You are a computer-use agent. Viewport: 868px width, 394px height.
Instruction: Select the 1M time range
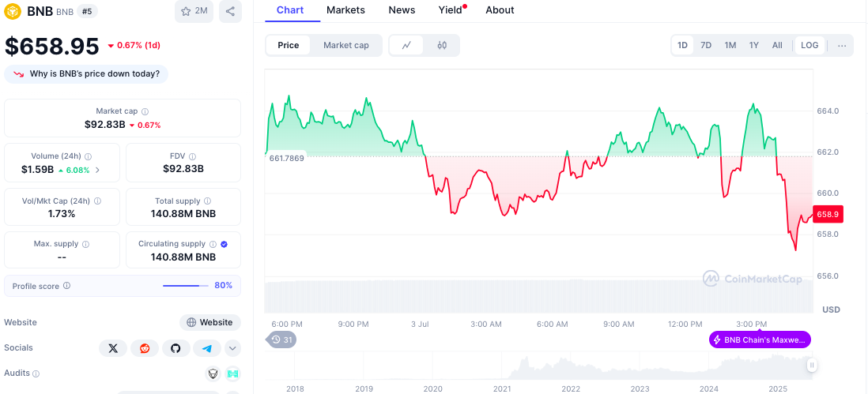[x=730, y=45]
